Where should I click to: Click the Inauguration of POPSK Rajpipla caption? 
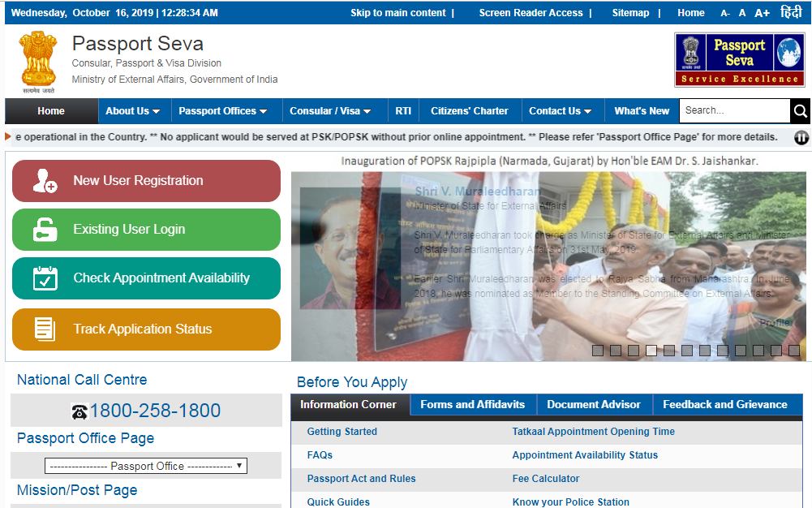tap(549, 161)
